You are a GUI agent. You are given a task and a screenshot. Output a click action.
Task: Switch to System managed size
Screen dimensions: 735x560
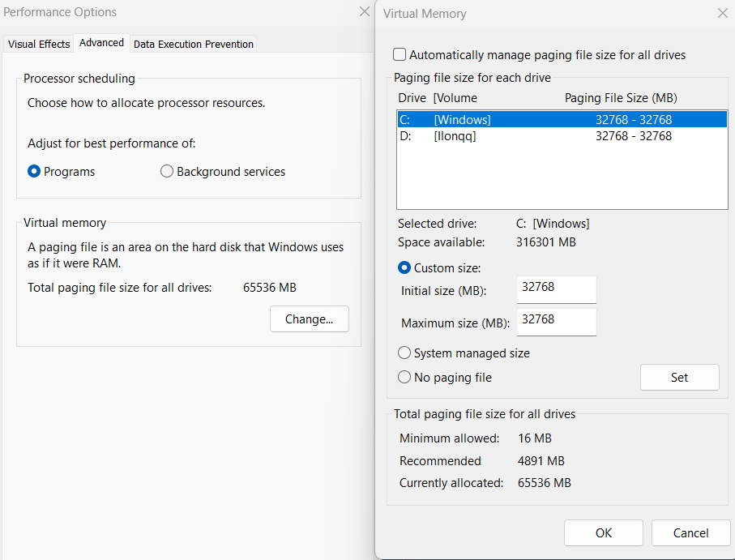pyautogui.click(x=404, y=353)
